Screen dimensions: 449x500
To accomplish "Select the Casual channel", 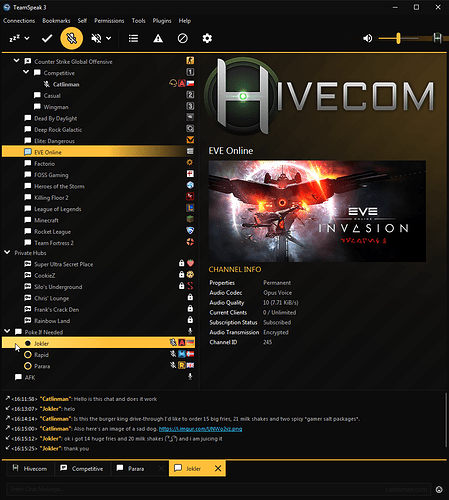I will (52, 96).
